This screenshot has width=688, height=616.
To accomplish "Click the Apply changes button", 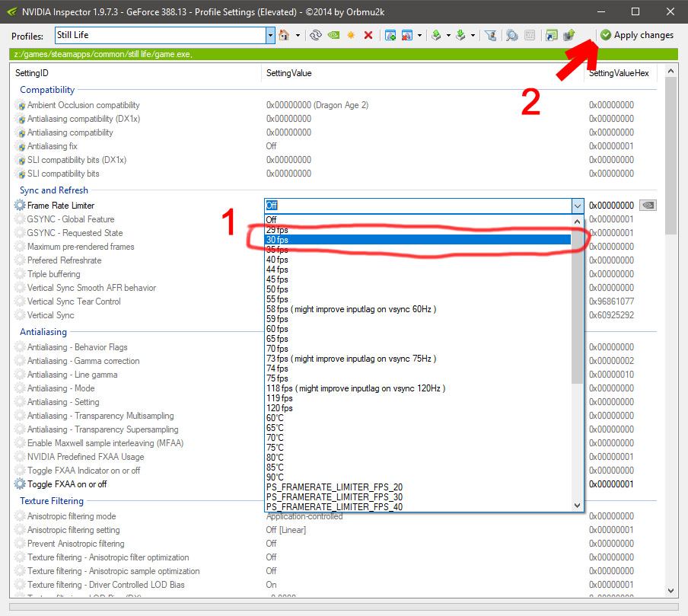I will pos(637,35).
